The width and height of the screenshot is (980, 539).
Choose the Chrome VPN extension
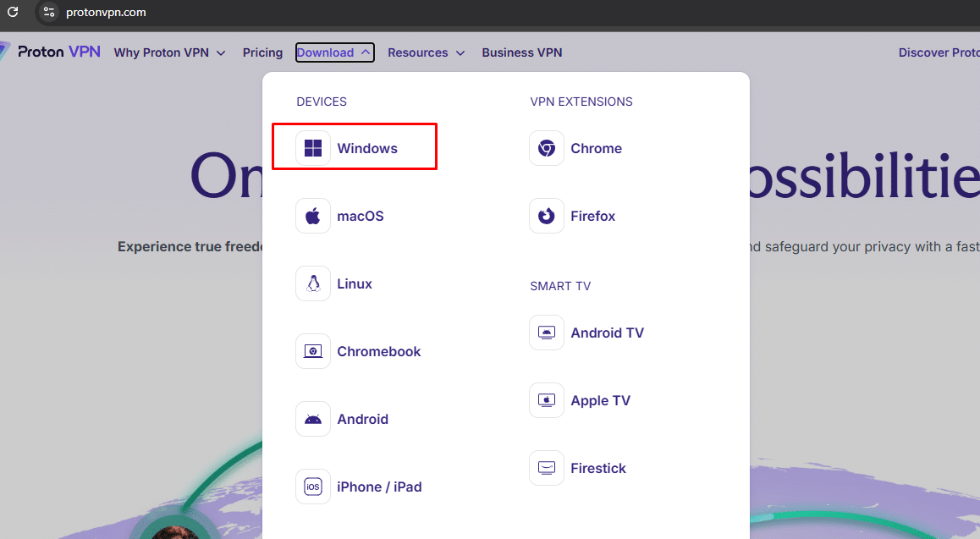click(576, 148)
